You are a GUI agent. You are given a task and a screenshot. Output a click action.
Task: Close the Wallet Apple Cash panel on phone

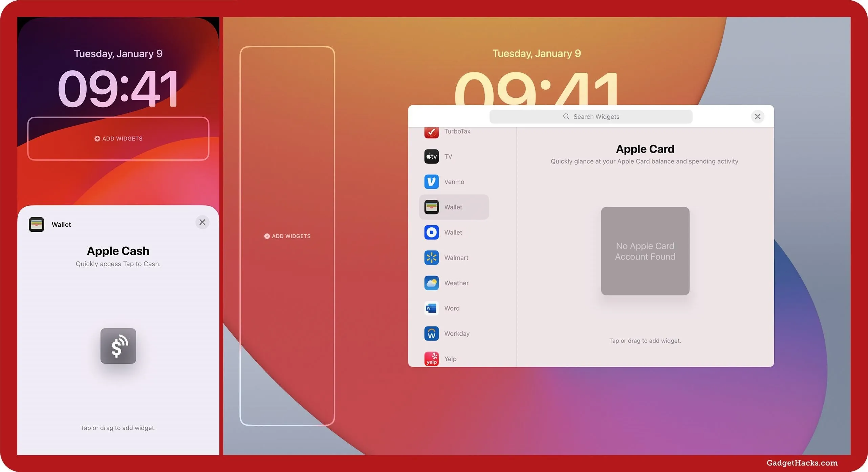(202, 222)
